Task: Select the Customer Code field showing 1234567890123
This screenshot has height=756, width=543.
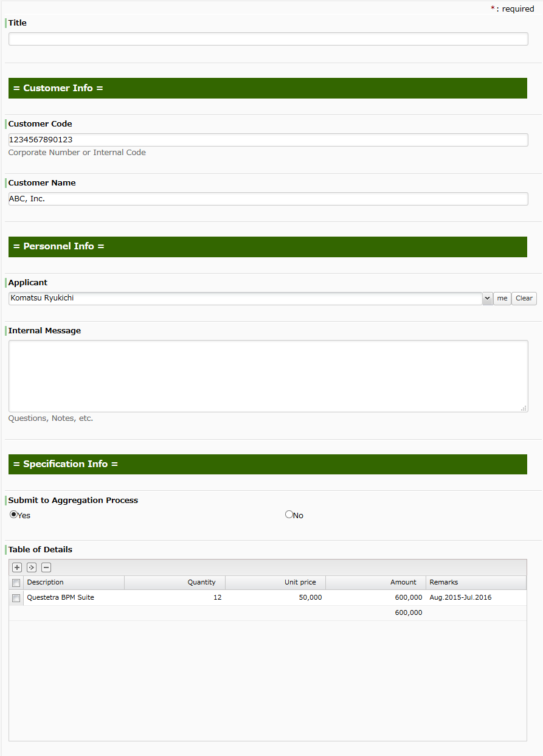Action: pos(268,139)
